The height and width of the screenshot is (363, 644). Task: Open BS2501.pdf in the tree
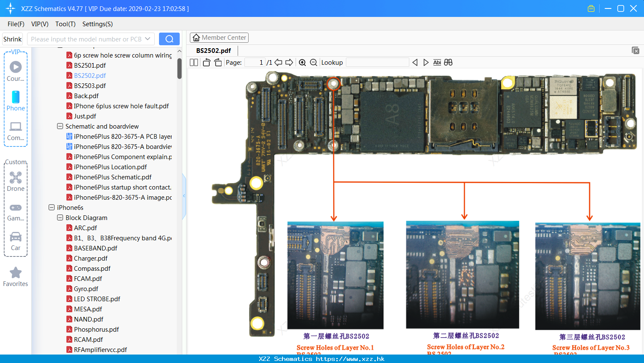(90, 65)
